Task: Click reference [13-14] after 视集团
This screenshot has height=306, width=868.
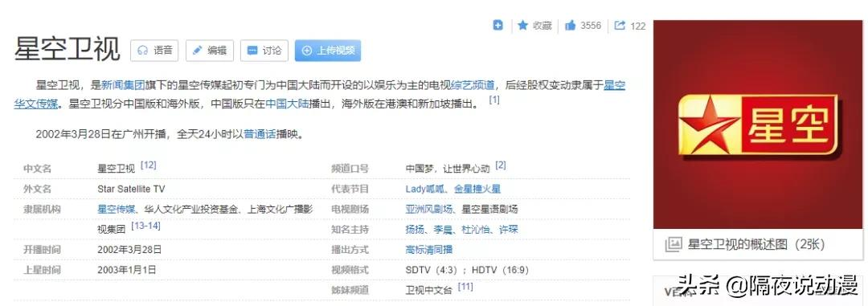Action: click(145, 225)
